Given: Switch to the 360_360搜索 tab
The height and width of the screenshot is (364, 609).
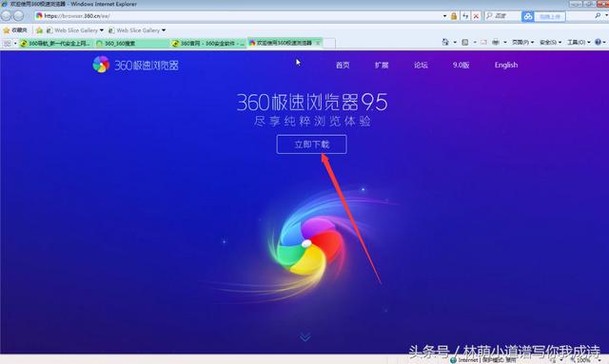Looking at the screenshot, I should [131, 44].
